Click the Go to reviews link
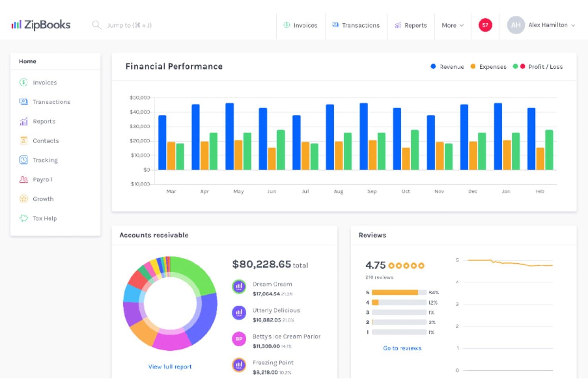Image resolution: width=588 pixels, height=392 pixels. click(402, 348)
